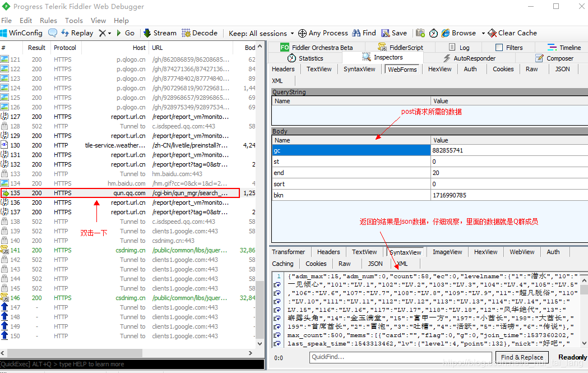Select the request XML tab
Viewport: 588px width, 373px height.
(x=277, y=81)
